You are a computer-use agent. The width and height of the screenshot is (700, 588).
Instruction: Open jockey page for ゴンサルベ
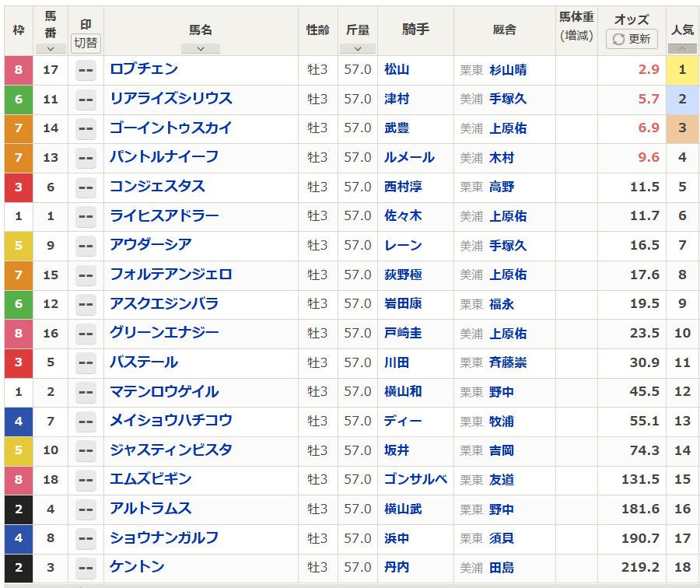tap(415, 480)
